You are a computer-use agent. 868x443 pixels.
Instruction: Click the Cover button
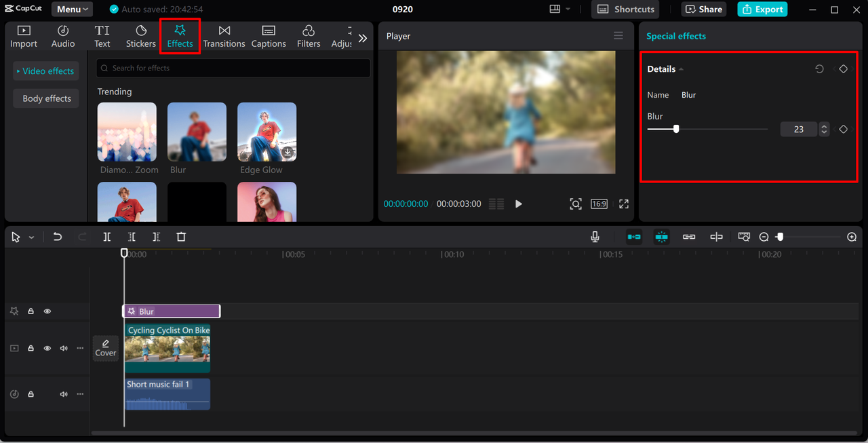106,348
